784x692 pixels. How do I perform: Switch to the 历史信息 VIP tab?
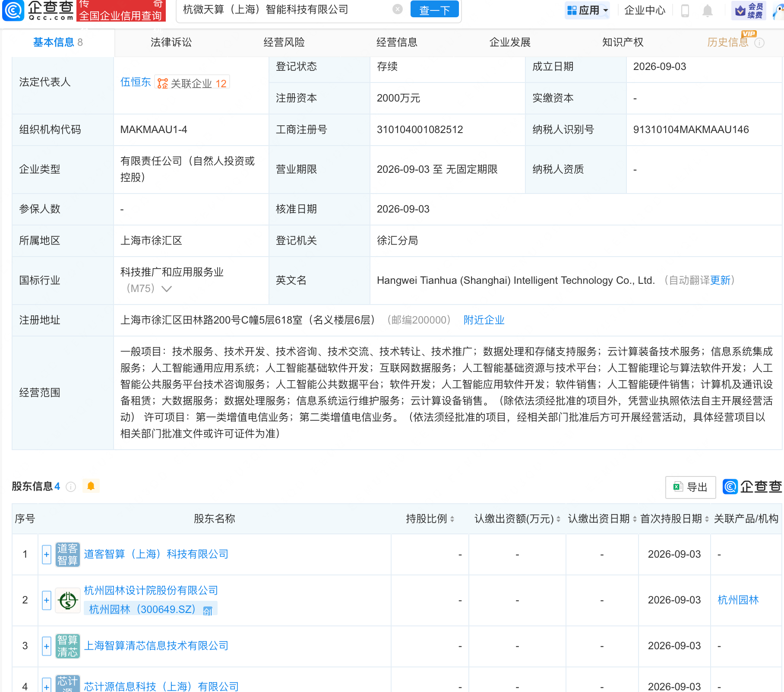[x=728, y=42]
